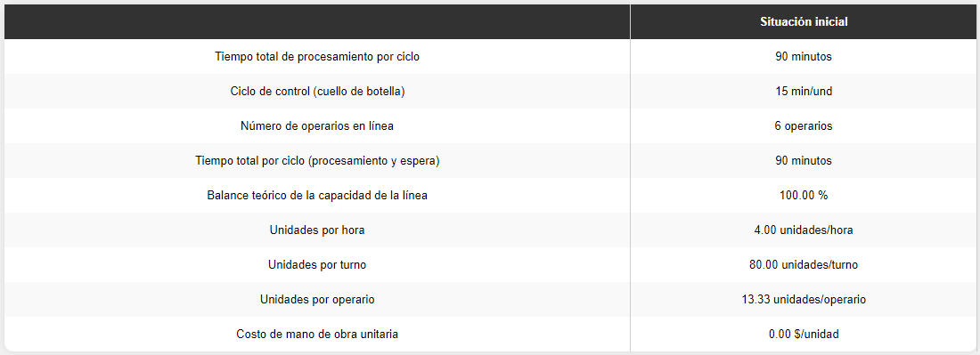Click the first 90 minutos value
This screenshot has height=355, width=980.
tap(803, 57)
